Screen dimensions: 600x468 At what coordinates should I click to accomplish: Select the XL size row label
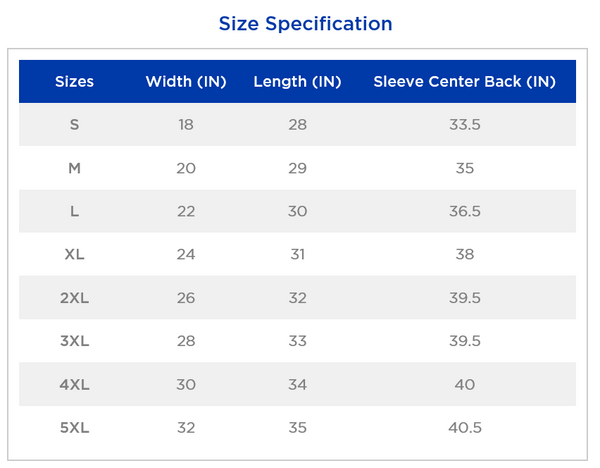(x=74, y=254)
